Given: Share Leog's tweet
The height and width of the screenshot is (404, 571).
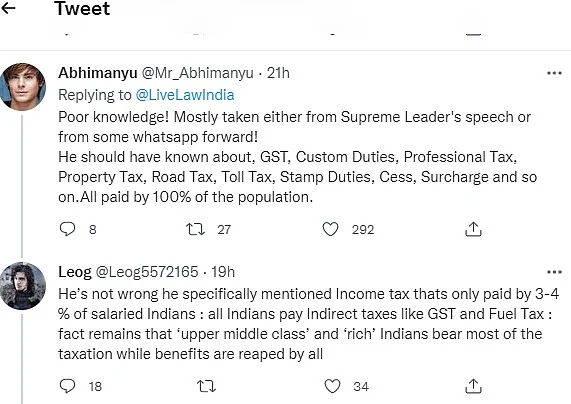Looking at the screenshot, I should coord(473,386).
